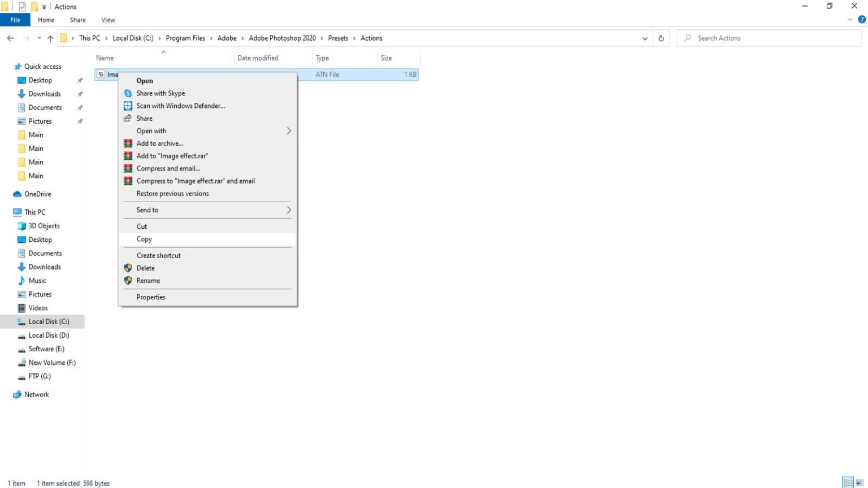Sort files by Date modified column
Viewport: 868px width, 488px height.
258,58
